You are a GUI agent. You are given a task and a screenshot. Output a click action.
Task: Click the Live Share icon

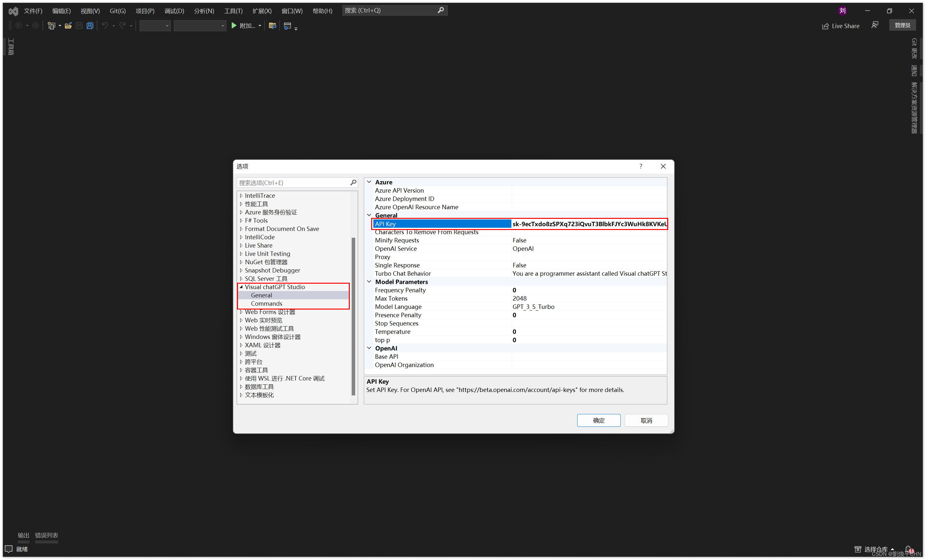[825, 26]
